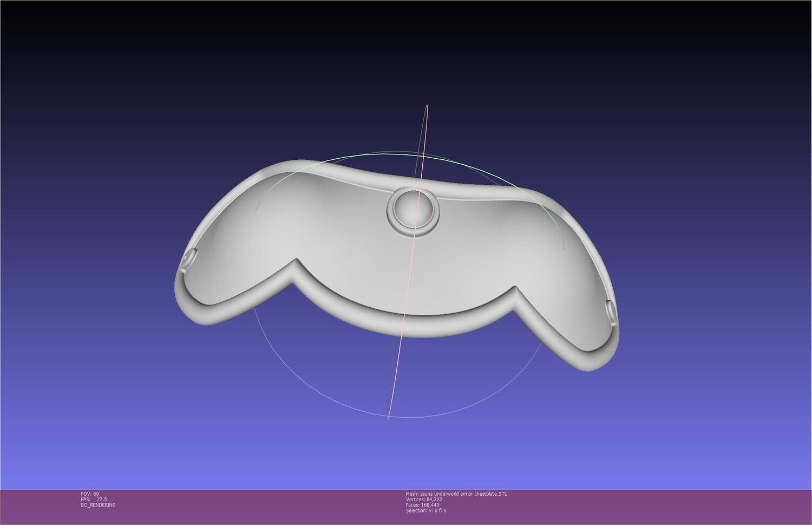Click the BO_RENDERING status label

tap(98, 505)
